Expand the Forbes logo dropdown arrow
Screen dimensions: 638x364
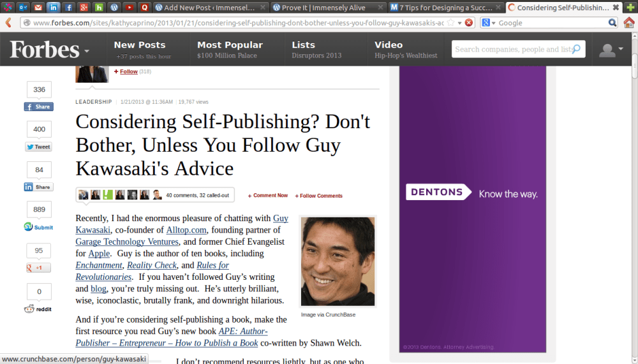[86, 51]
